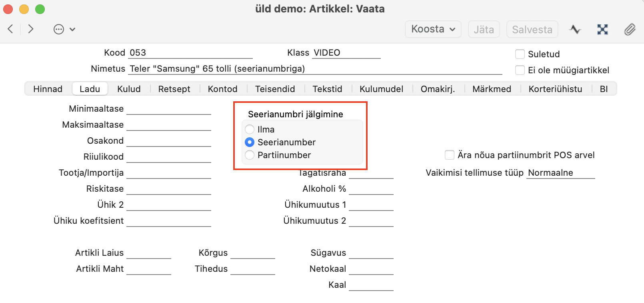Open the ellipsis actions menu icon
This screenshot has height=303, width=644.
tap(59, 29)
